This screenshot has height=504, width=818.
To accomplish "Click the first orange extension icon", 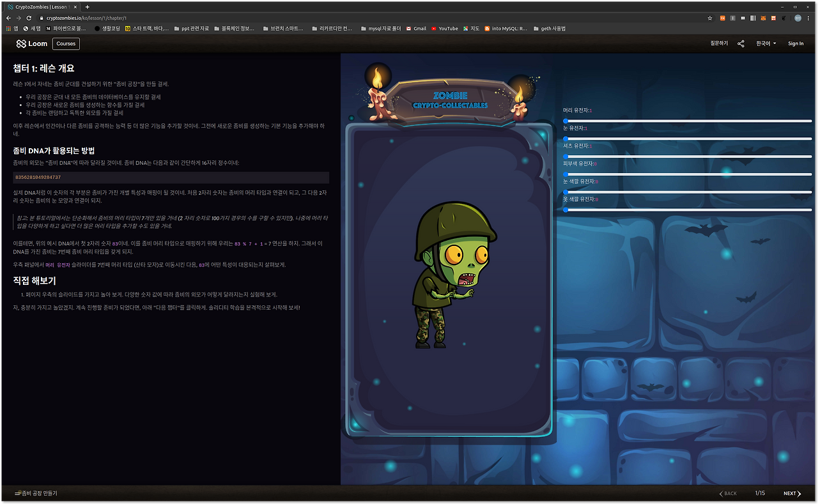I will coord(723,18).
